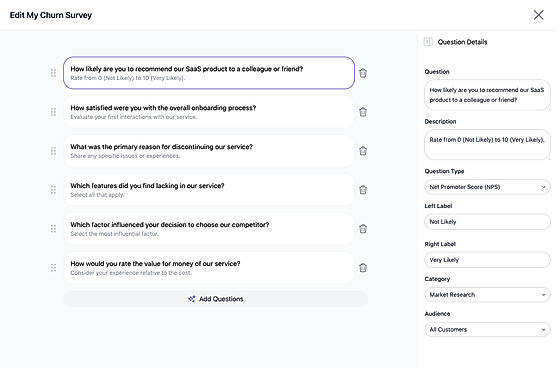This screenshot has height=368, width=557.
Task: Click the 'Question Details' heading
Action: pyautogui.click(x=462, y=42)
